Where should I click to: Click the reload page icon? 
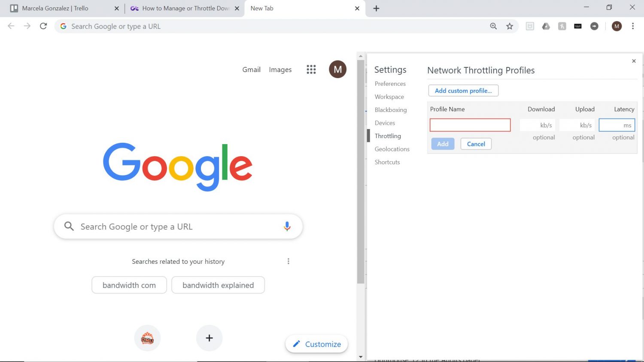click(x=43, y=26)
